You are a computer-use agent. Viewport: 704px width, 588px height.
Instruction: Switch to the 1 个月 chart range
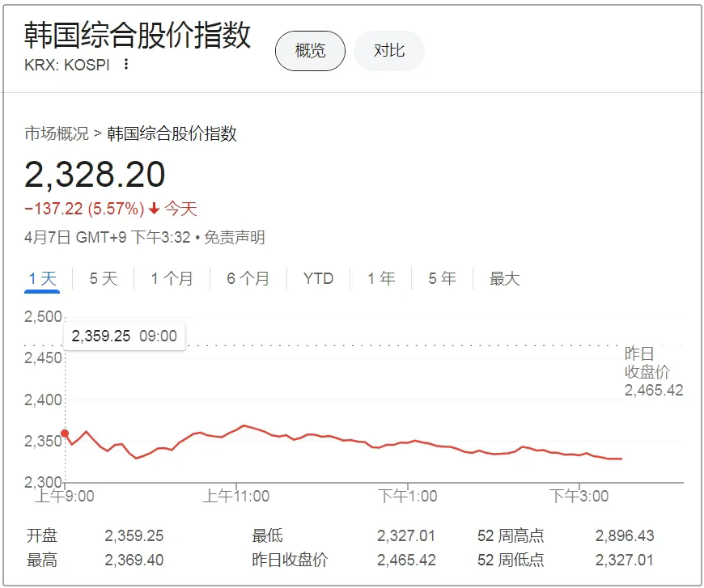click(172, 279)
